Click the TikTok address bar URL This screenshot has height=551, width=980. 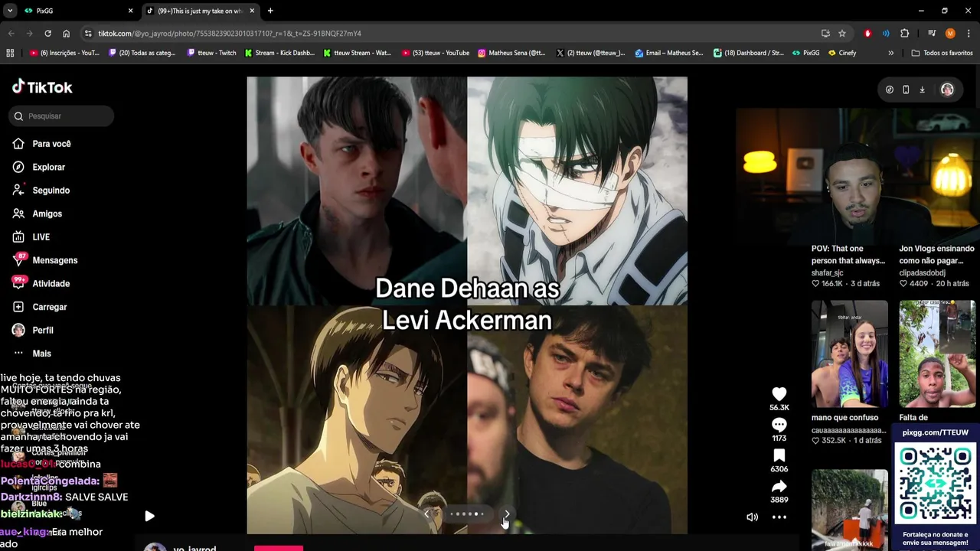(230, 34)
